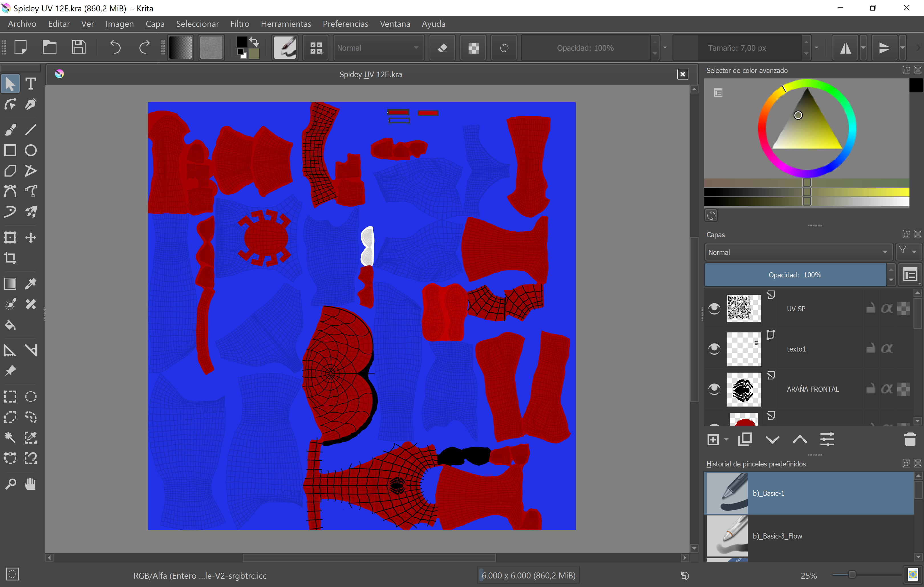The height and width of the screenshot is (587, 924).
Task: Open the Capa menu
Action: (155, 24)
